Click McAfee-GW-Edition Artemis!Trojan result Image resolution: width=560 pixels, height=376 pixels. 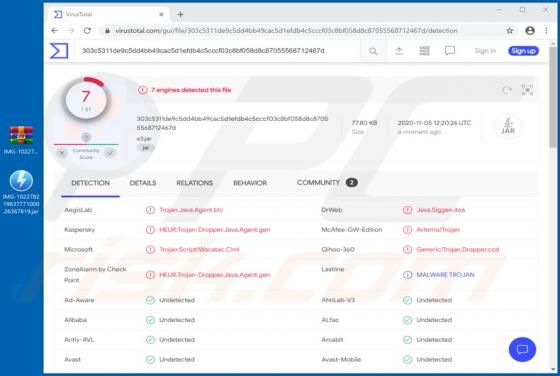(x=438, y=230)
